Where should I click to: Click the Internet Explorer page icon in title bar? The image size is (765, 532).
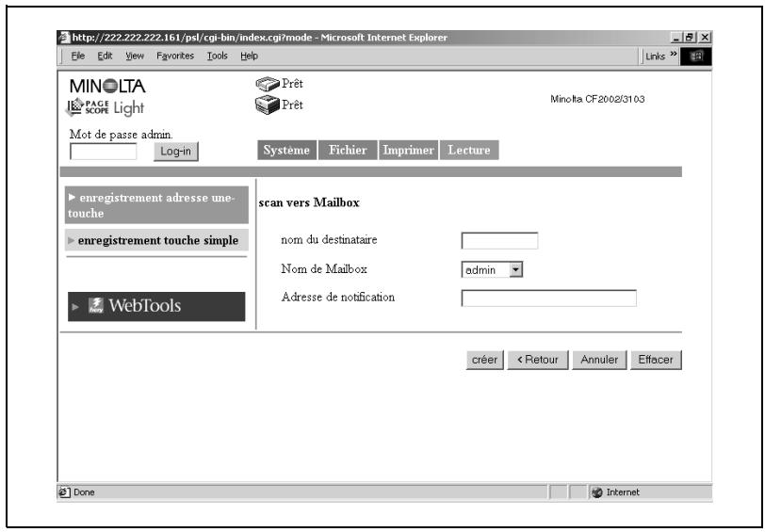tap(64, 38)
